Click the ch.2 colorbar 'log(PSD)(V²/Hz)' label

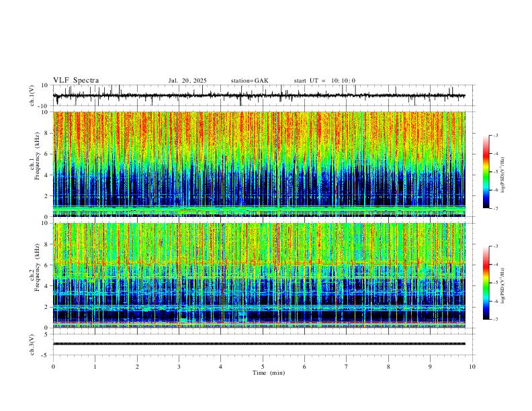503,286
